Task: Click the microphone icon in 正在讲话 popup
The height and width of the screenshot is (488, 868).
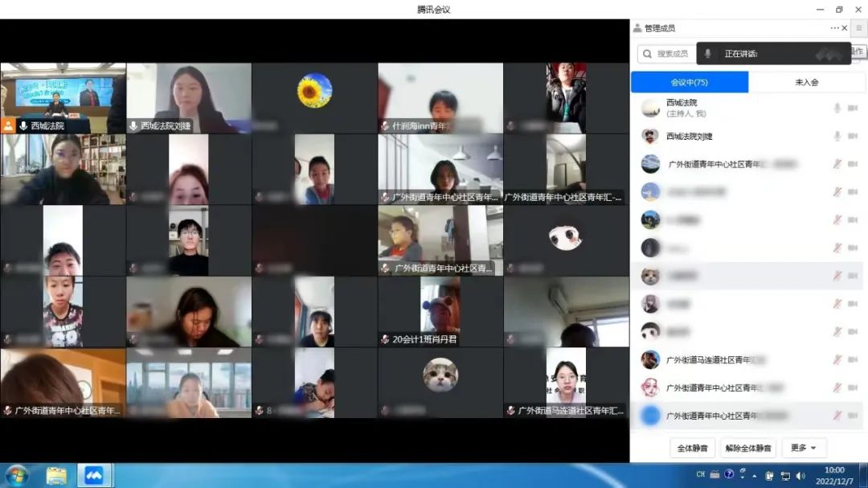Action: (707, 54)
